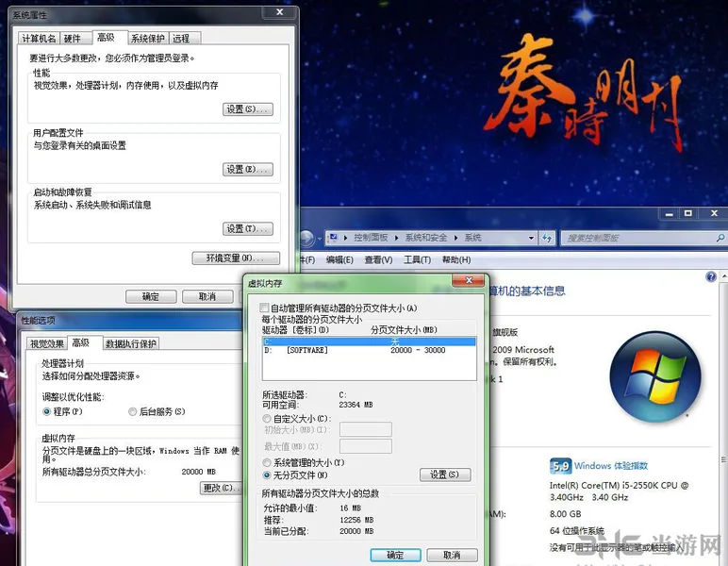Viewport: 728px width, 566px height.
Task: Click startup and recovery 设置(T) button
Action: [x=248, y=228]
